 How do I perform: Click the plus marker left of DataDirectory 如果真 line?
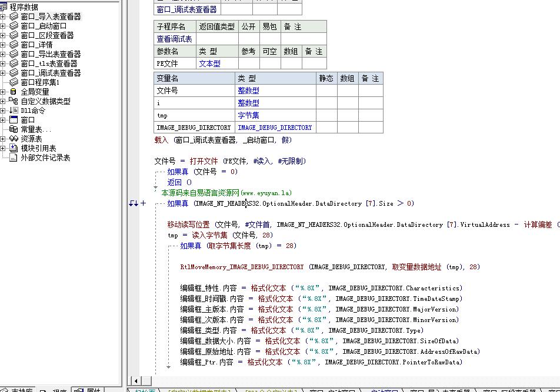point(143,203)
